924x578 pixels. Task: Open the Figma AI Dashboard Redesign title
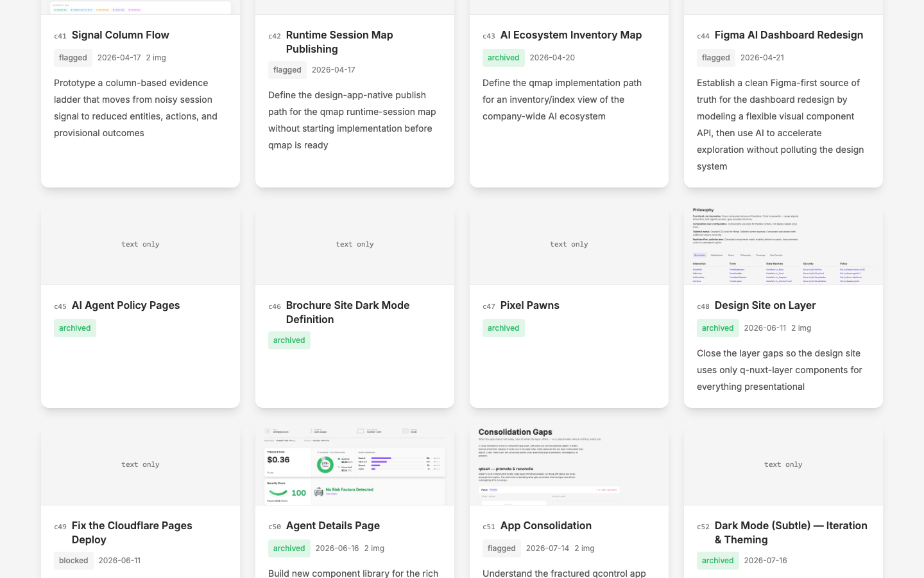(789, 35)
